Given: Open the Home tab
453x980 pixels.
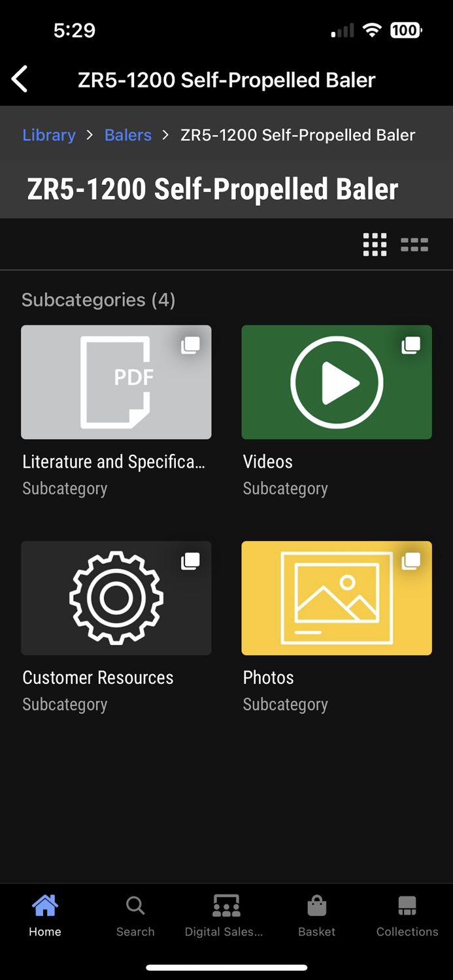Looking at the screenshot, I should click(x=45, y=916).
